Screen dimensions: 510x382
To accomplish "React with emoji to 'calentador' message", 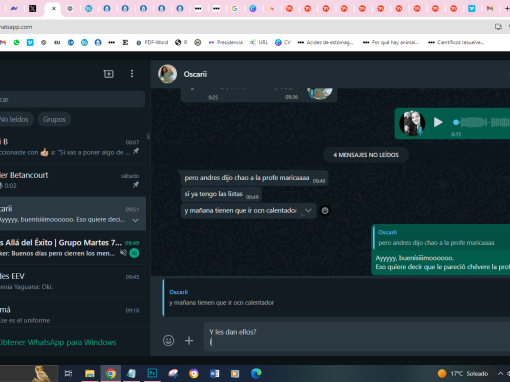I will [325, 211].
